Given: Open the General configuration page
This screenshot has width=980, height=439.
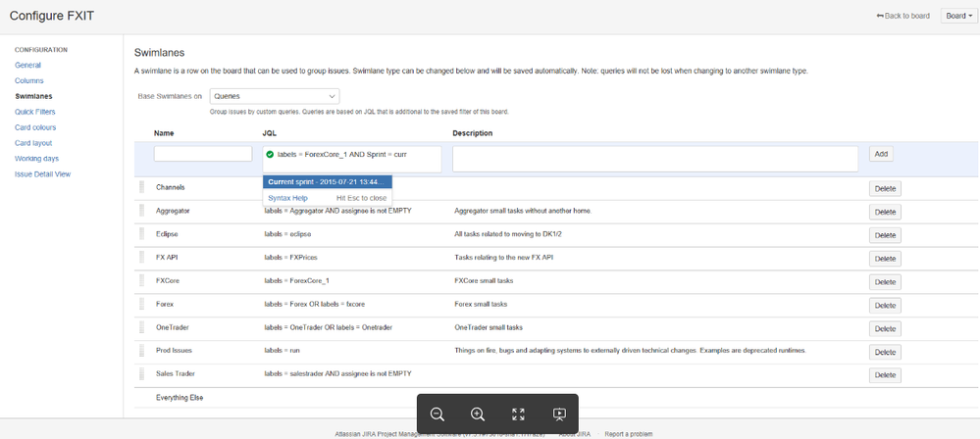Looking at the screenshot, I should [x=28, y=65].
